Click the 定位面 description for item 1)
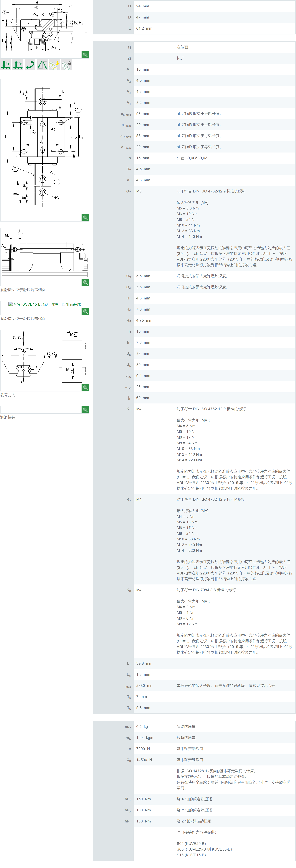Viewport: 296px width, 868px height. (182, 47)
